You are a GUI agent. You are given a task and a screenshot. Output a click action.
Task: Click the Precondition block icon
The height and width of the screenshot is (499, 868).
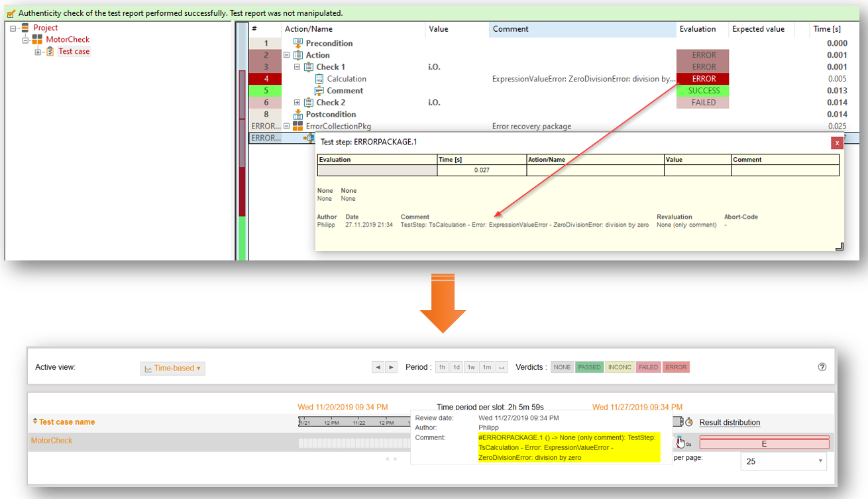[x=298, y=43]
